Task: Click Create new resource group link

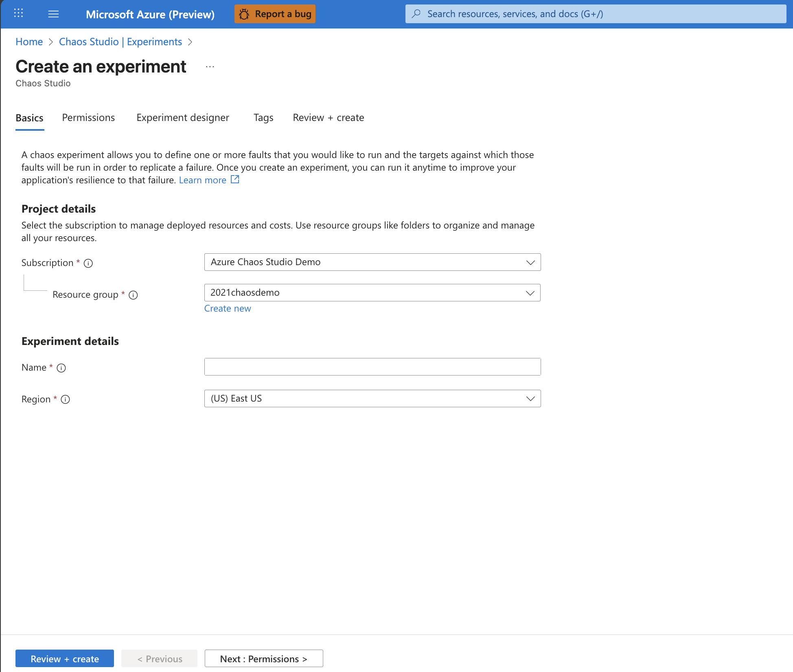Action: click(x=228, y=309)
